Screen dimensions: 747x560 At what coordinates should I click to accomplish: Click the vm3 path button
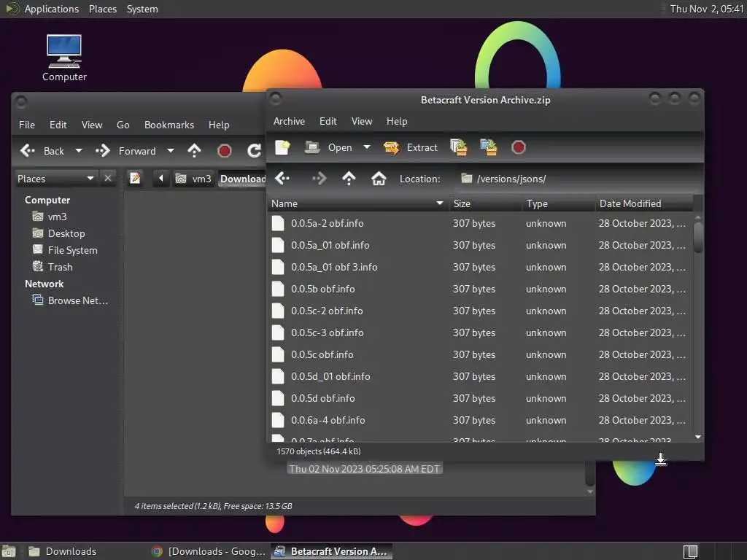tap(193, 179)
